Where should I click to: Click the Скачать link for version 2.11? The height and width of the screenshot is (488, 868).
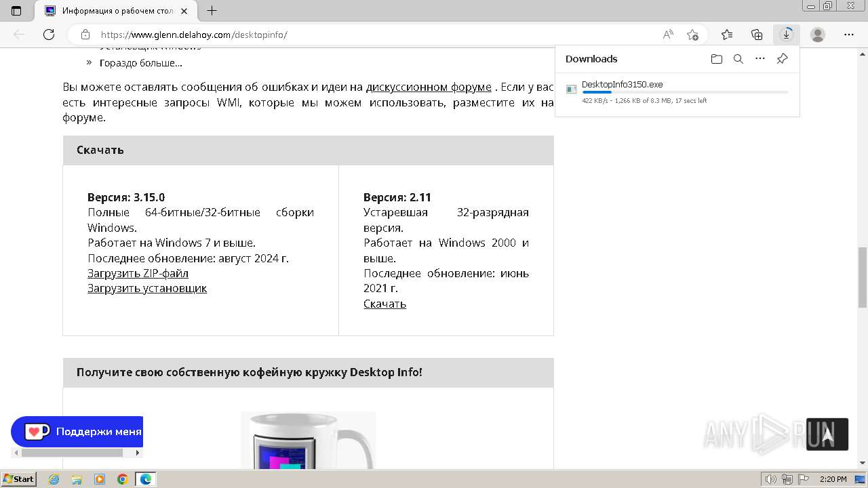(384, 304)
